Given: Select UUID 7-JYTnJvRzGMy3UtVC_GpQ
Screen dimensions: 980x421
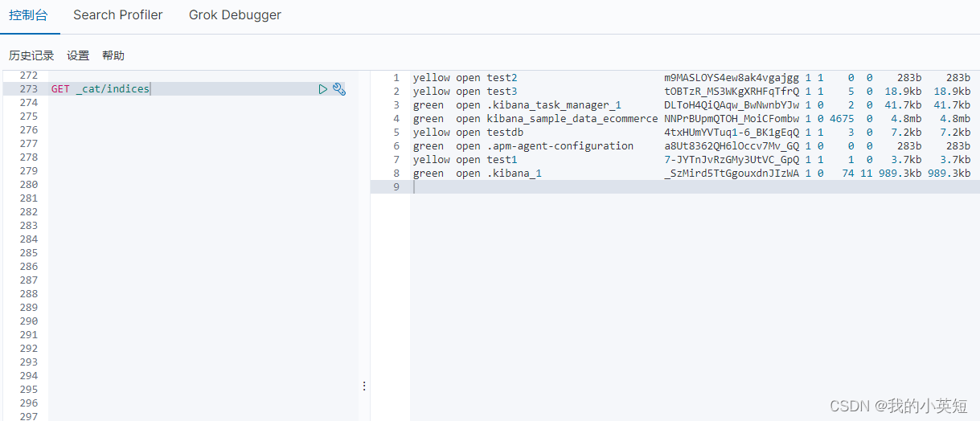Looking at the screenshot, I should pyautogui.click(x=732, y=160).
